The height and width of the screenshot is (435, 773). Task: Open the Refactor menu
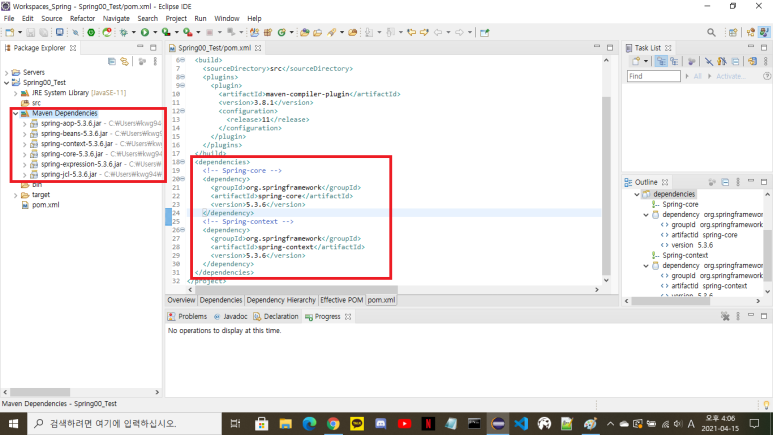[82, 18]
